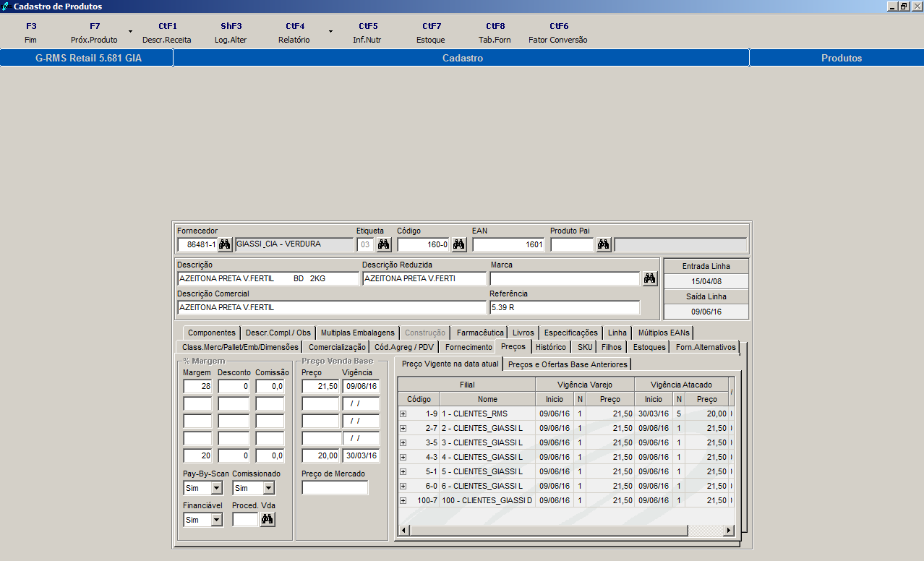This screenshot has width=924, height=561.
Task: Click the binoculars icon next to Código
Action: (x=458, y=244)
